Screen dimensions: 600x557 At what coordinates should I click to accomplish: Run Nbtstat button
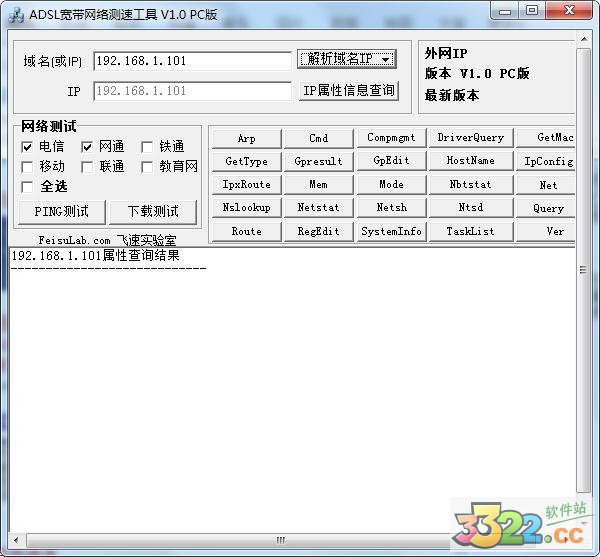pos(471,185)
